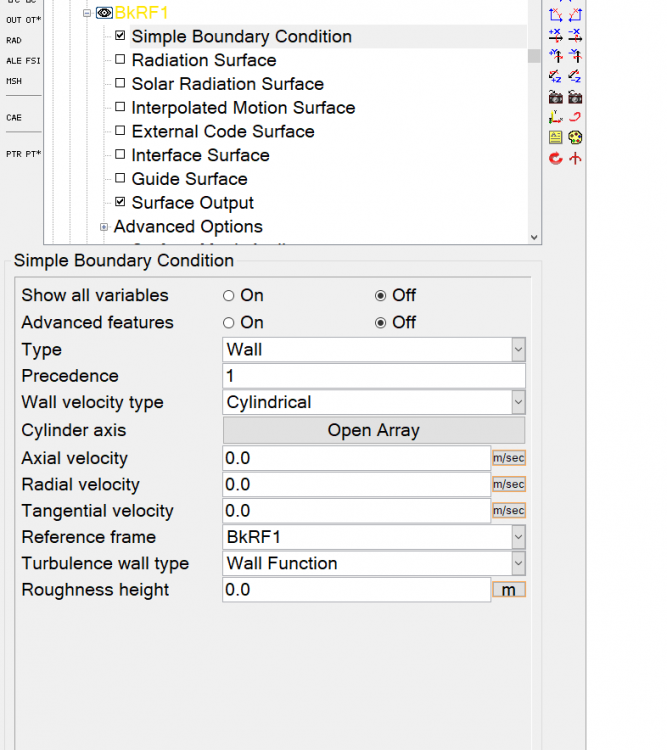This screenshot has width=667, height=750.
Task: Click the camera icon with clockwise arrow
Action: tap(555, 97)
